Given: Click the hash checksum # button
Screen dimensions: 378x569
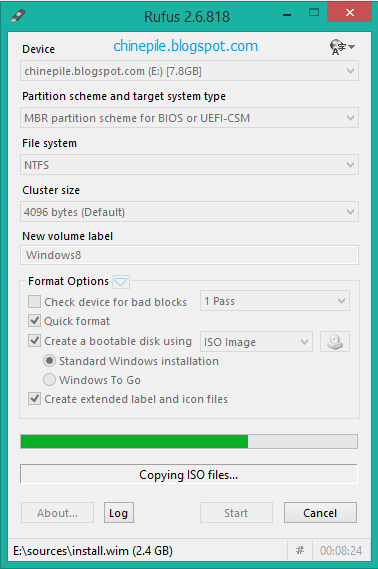Looking at the screenshot, I should (300, 550).
